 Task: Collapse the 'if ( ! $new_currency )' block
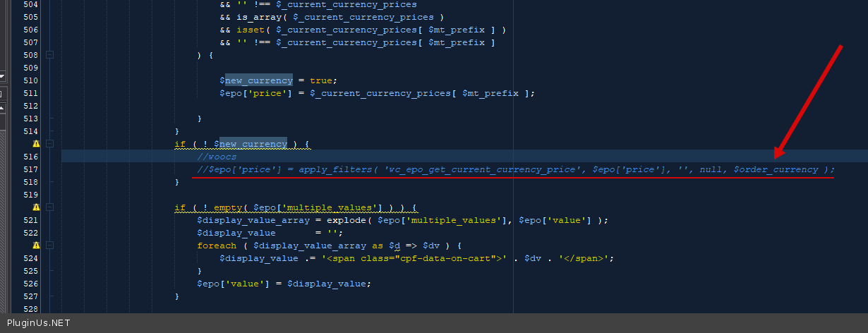pos(50,144)
